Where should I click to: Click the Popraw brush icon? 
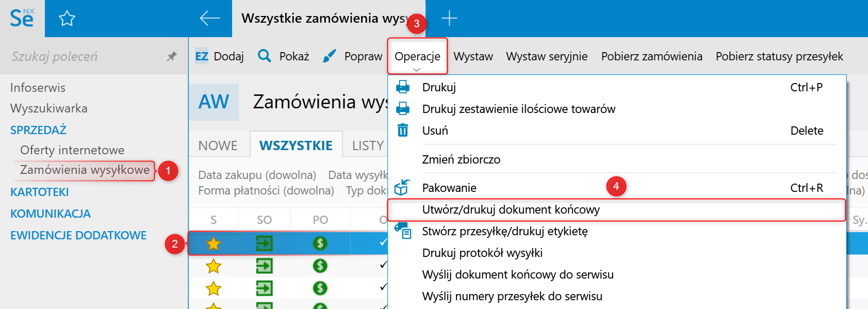[329, 56]
